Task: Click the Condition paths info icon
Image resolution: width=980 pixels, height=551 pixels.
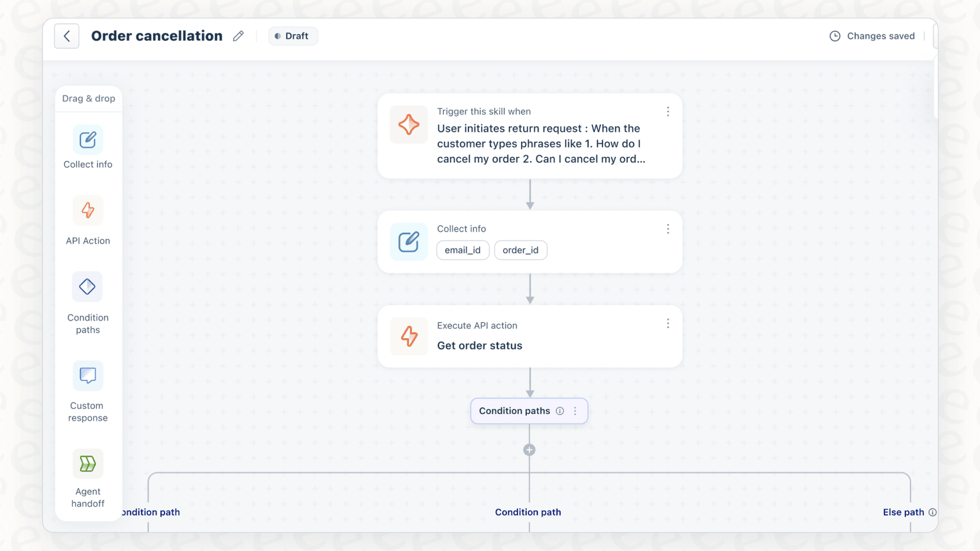Action: pyautogui.click(x=560, y=411)
